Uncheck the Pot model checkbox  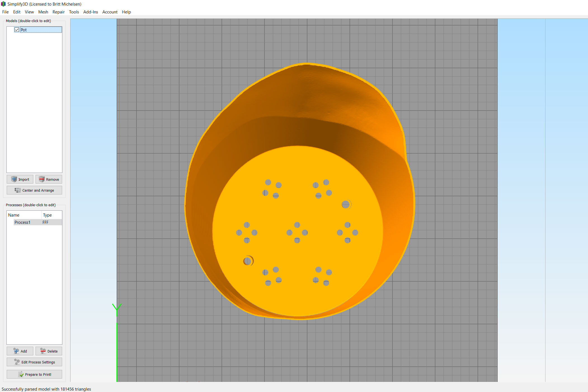[17, 30]
